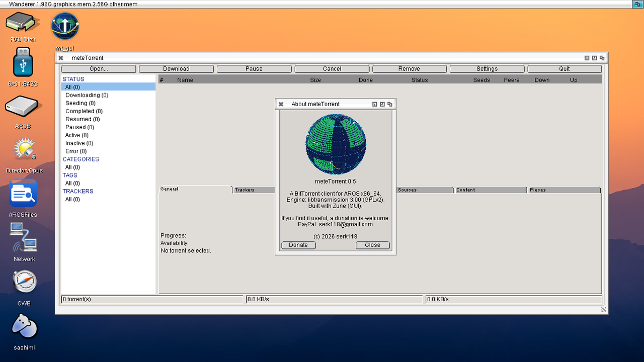Click the Remove toolbar button
This screenshot has width=644, height=362.
click(x=409, y=69)
